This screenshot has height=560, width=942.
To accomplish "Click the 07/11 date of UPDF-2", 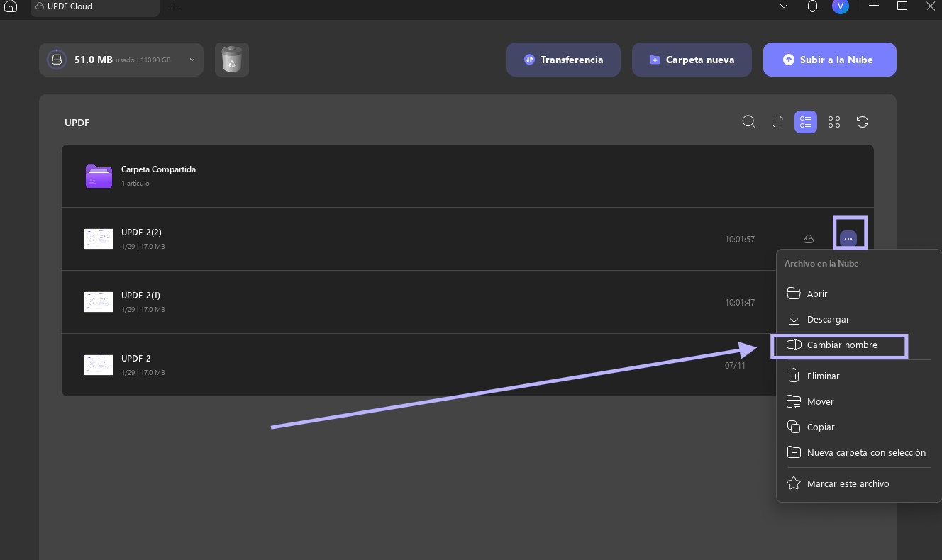I will (x=735, y=366).
